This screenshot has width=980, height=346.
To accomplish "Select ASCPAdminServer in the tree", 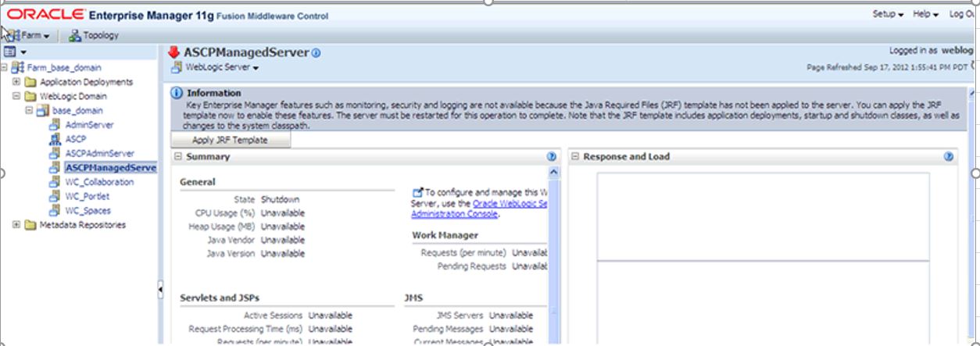I will click(x=99, y=153).
